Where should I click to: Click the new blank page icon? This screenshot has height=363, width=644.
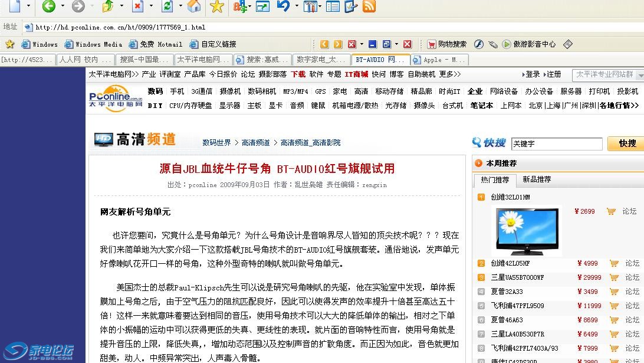tap(15, 6)
